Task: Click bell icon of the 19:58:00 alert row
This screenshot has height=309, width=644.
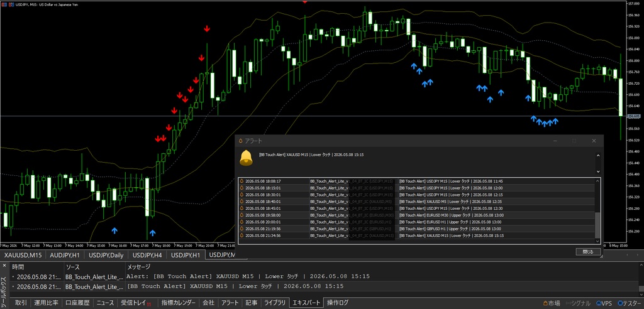Action: click(x=242, y=215)
